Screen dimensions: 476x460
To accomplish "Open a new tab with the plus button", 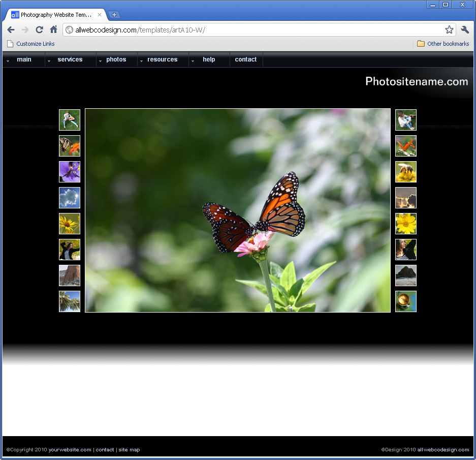I will point(114,15).
